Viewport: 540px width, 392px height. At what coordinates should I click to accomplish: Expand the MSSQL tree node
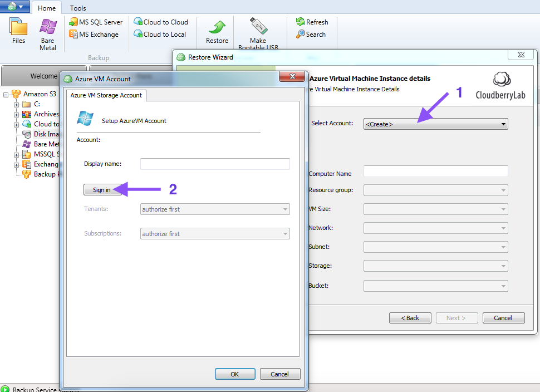click(x=16, y=155)
